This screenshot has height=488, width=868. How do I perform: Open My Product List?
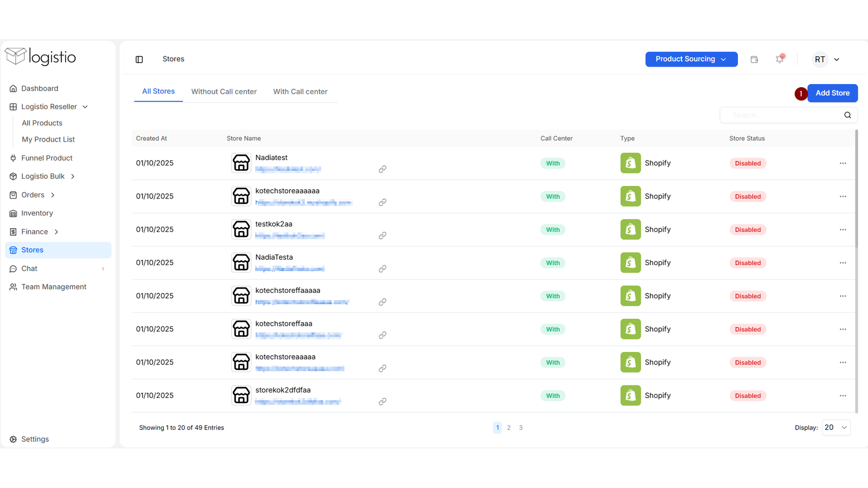(48, 139)
